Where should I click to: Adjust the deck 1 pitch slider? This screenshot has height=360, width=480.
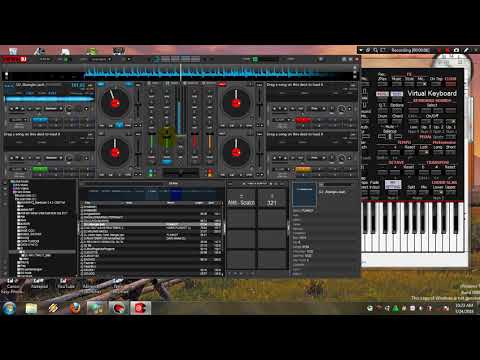[138, 104]
